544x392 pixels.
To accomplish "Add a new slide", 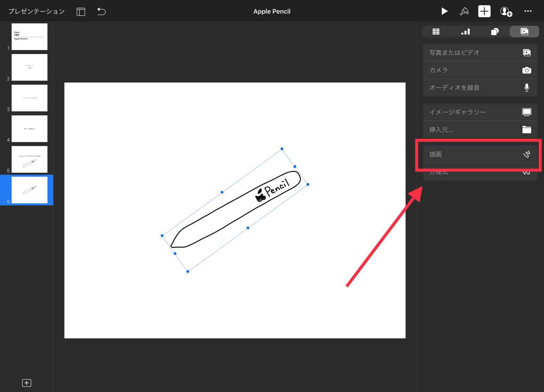I will pos(27,383).
